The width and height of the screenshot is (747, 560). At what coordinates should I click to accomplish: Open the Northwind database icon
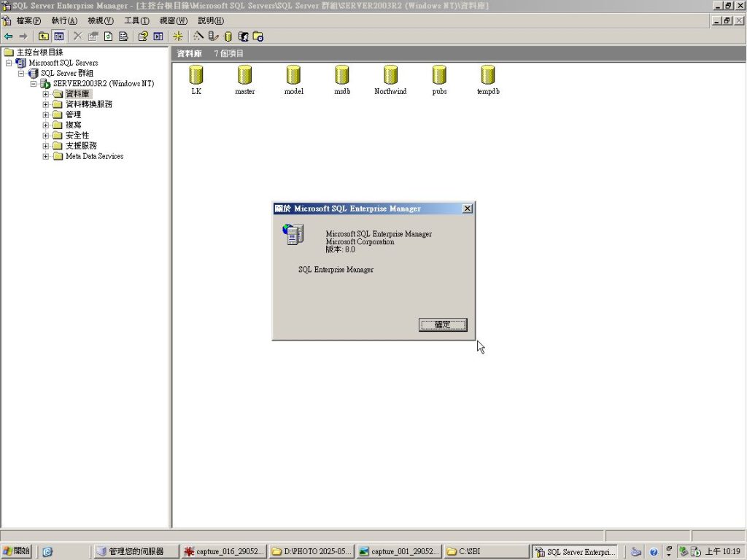(390, 75)
